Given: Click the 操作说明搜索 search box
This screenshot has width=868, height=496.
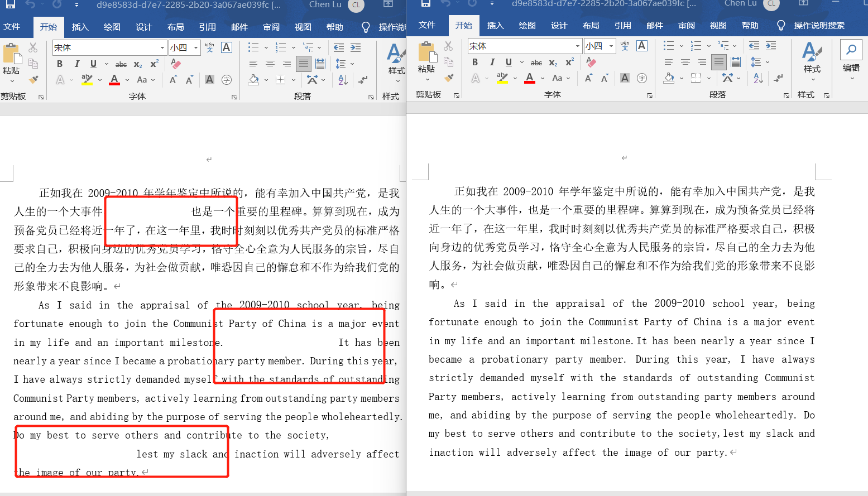Looking at the screenshot, I should click(x=820, y=25).
